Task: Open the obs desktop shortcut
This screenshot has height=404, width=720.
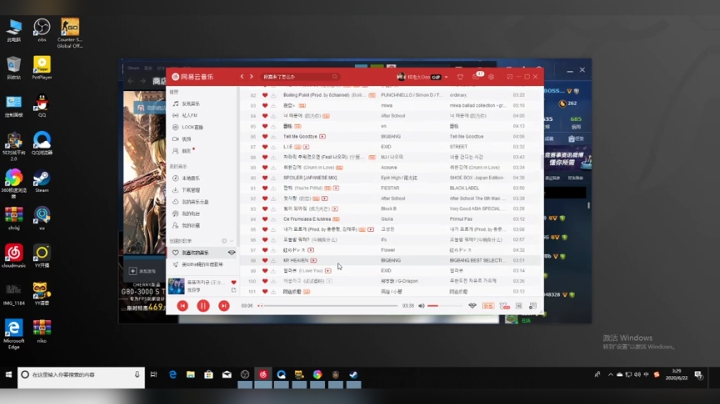Action: (42, 30)
